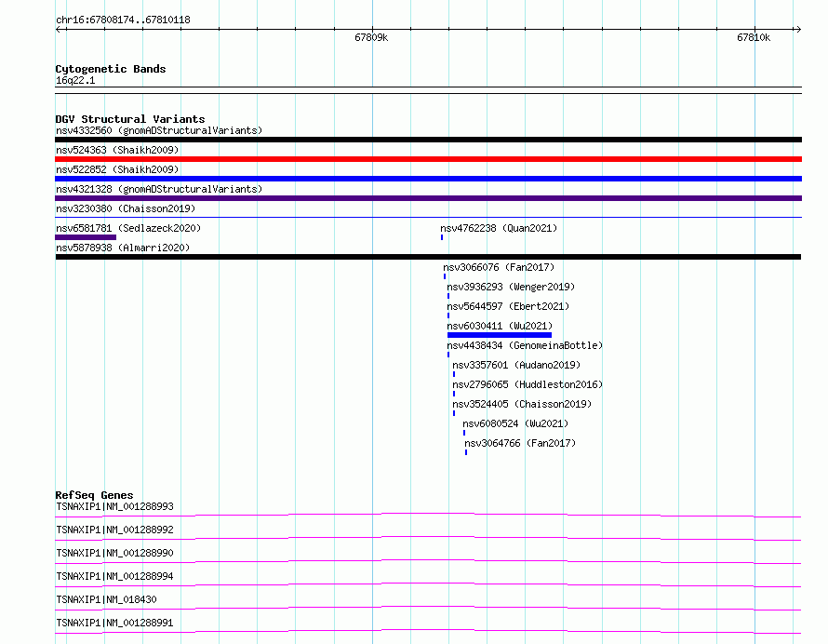Select variant nsv3230380 (Chaisson2019) label
Screen dimensions: 828x644
126,208
